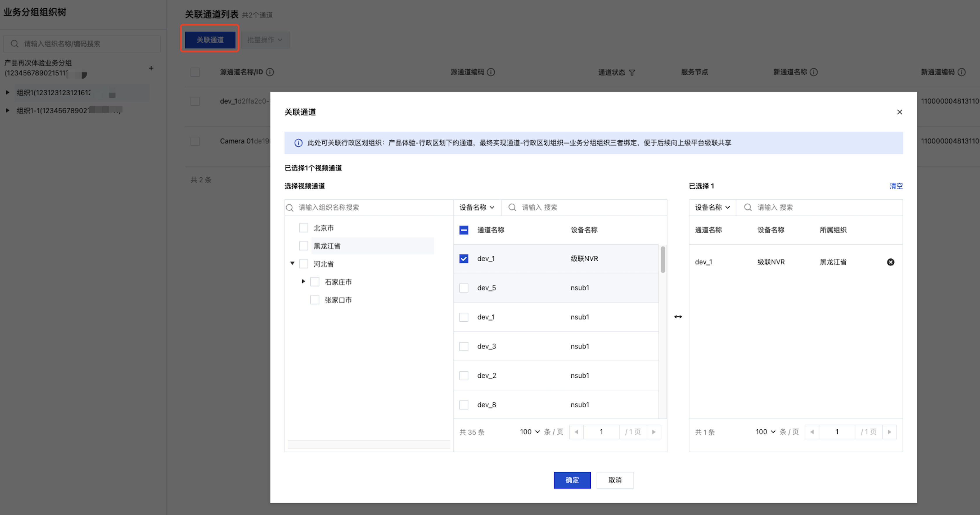Check the 张家口市 checkbox
The image size is (980, 515).
click(315, 300)
